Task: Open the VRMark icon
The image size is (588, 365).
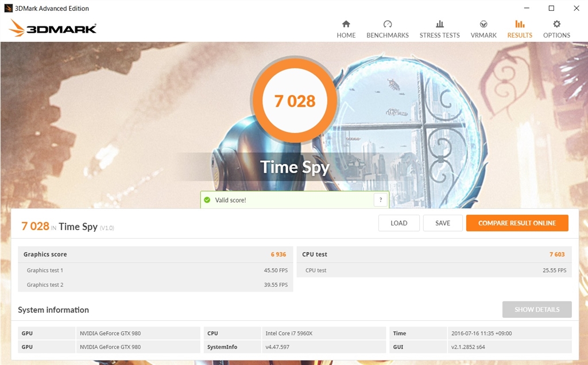Action: click(x=483, y=24)
